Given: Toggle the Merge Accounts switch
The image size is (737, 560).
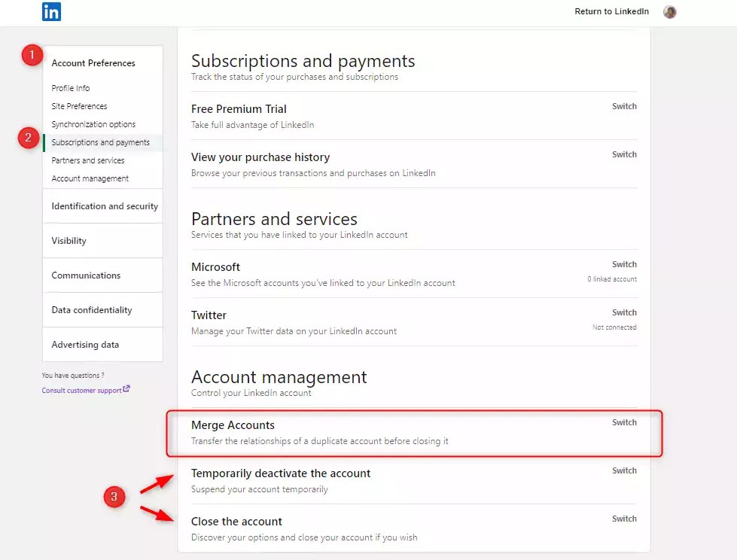Looking at the screenshot, I should pos(624,422).
